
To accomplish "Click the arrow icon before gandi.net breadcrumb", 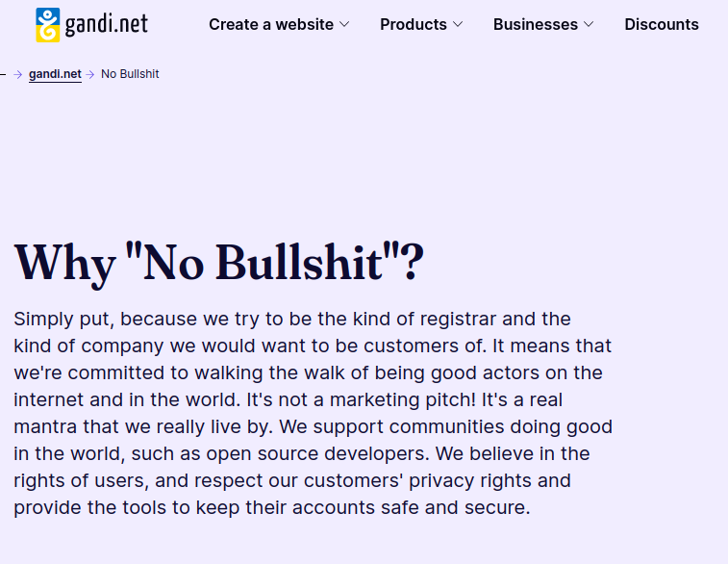I will (18, 74).
